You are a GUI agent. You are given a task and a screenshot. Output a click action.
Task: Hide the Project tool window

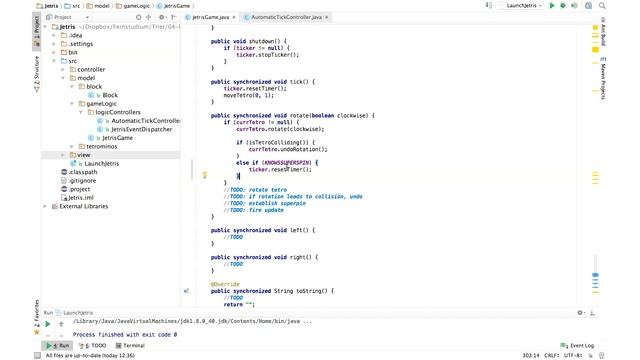point(174,17)
